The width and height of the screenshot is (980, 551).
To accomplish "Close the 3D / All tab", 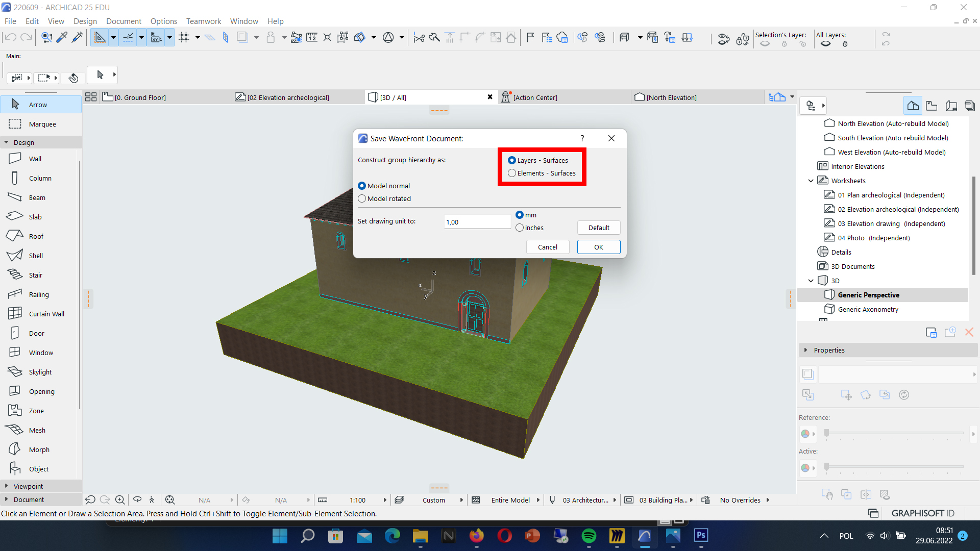I will pyautogui.click(x=490, y=97).
